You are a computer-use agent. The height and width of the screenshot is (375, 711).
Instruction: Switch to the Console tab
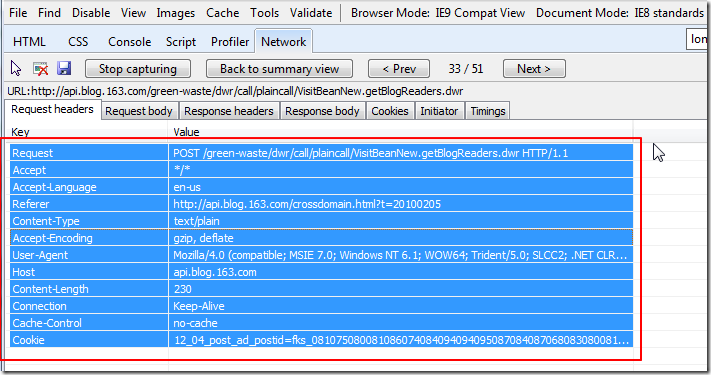tap(129, 42)
